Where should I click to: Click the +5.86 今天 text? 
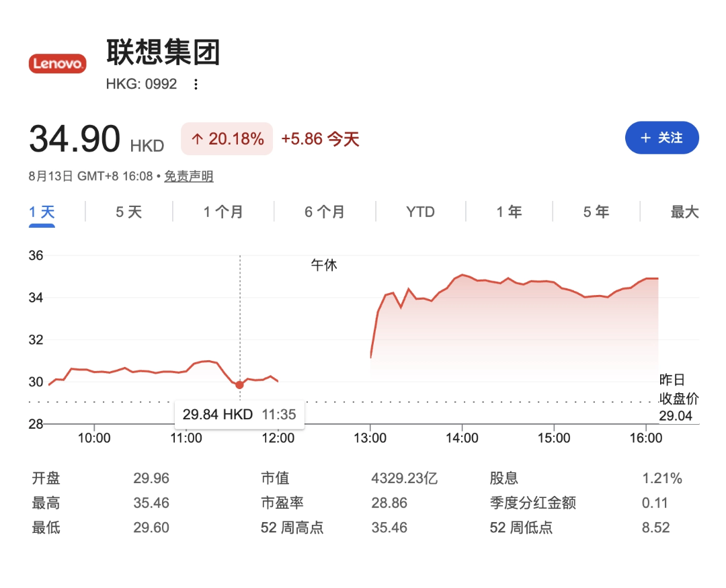pyautogui.click(x=321, y=139)
